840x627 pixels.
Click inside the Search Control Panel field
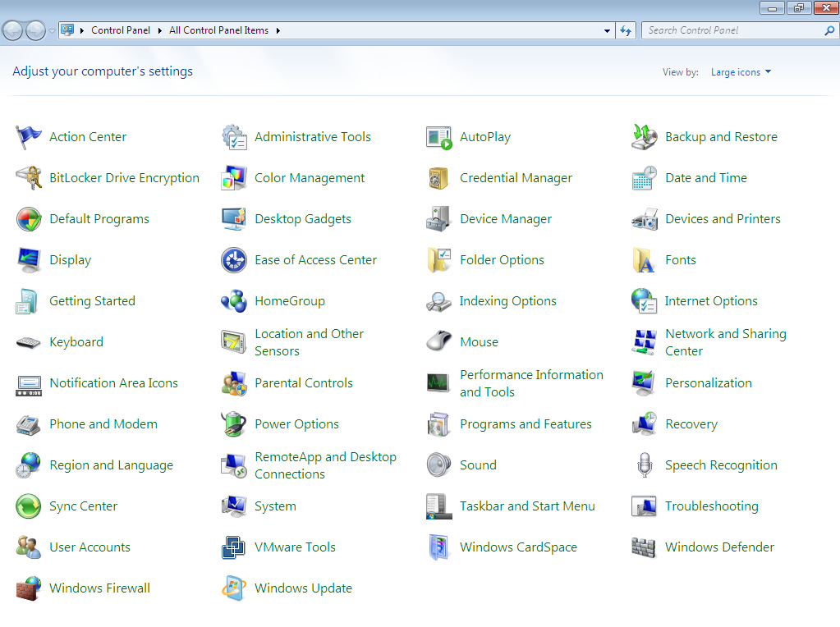pos(731,30)
